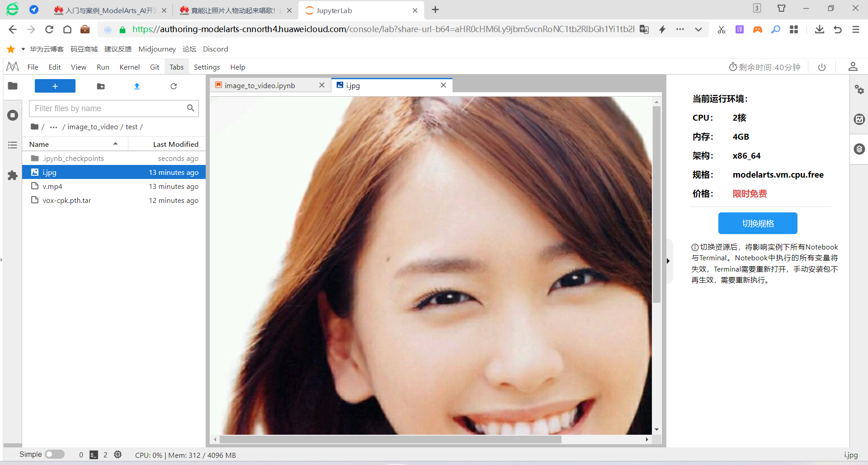Open the browser hamburger main menu
This screenshot has width=868, height=465.
click(x=856, y=29)
